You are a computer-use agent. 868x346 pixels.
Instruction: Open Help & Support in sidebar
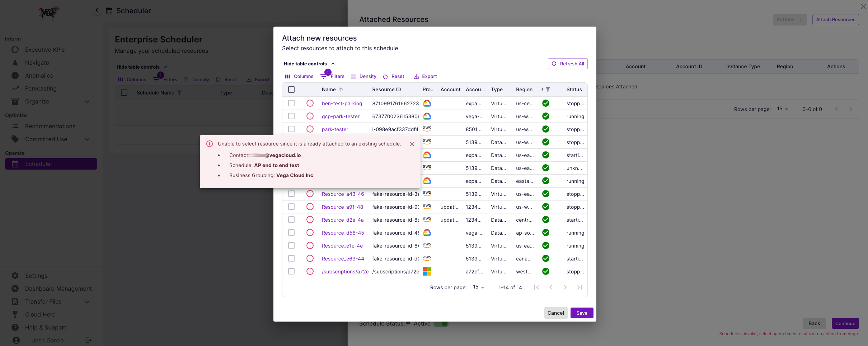pos(46,327)
